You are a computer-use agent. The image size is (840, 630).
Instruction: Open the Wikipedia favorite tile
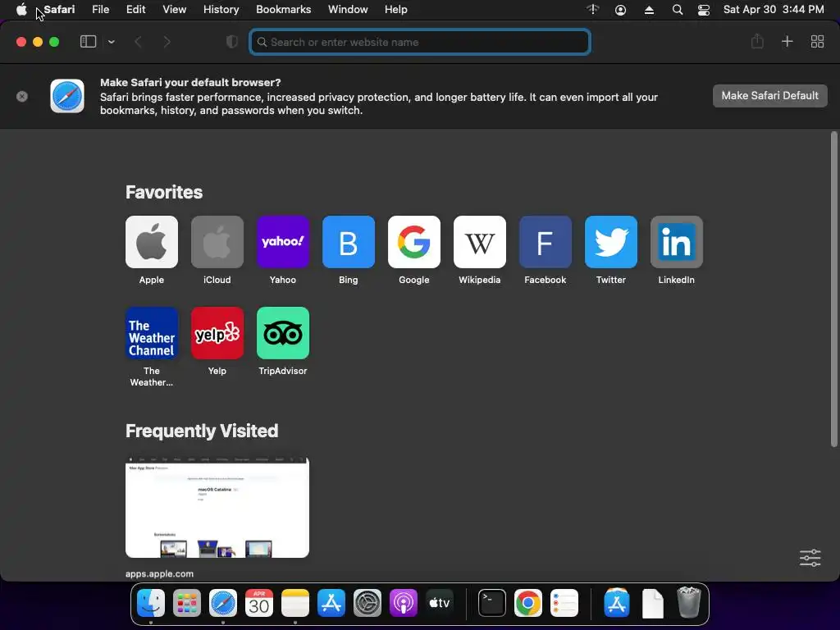coord(479,242)
